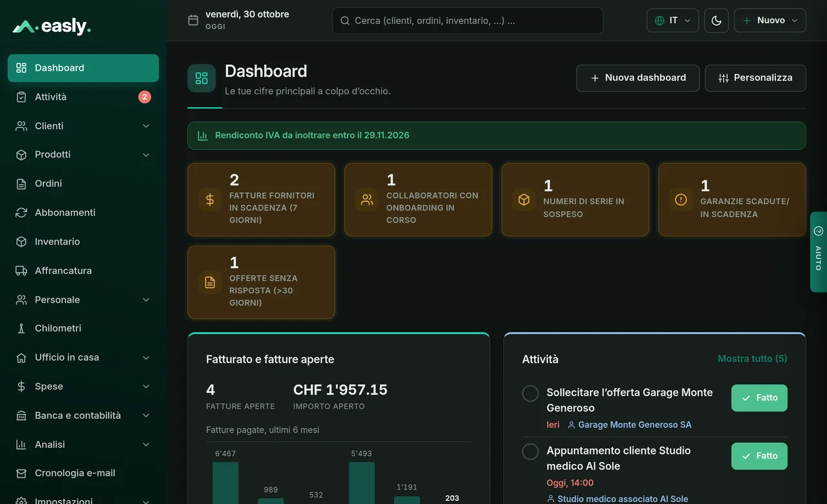This screenshot has height=504, width=827.
Task: Open the AIUTO help side tab
Action: coord(819,252)
